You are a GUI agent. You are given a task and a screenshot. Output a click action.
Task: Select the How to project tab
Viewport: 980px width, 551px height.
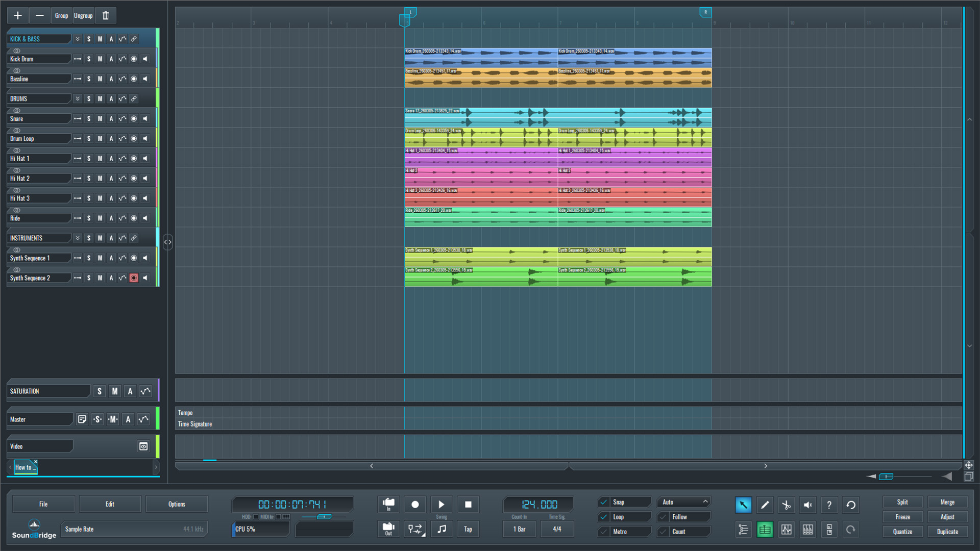(x=25, y=467)
